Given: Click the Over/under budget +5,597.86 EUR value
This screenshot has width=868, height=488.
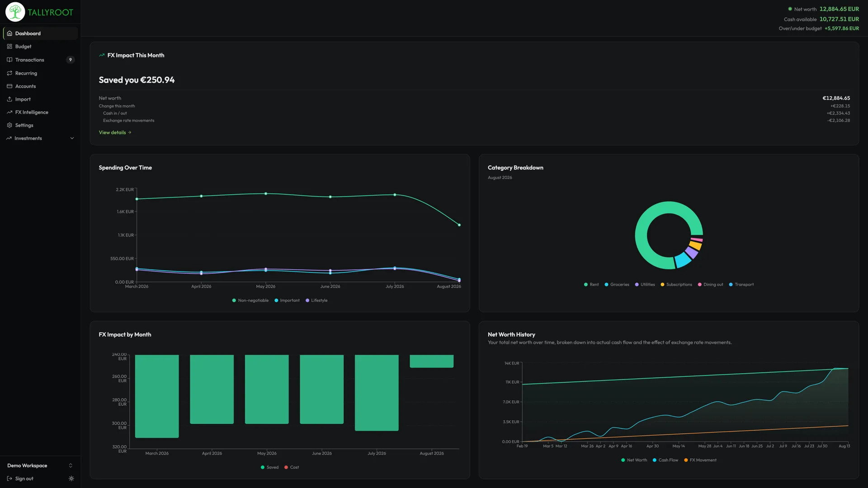Looking at the screenshot, I should [842, 28].
